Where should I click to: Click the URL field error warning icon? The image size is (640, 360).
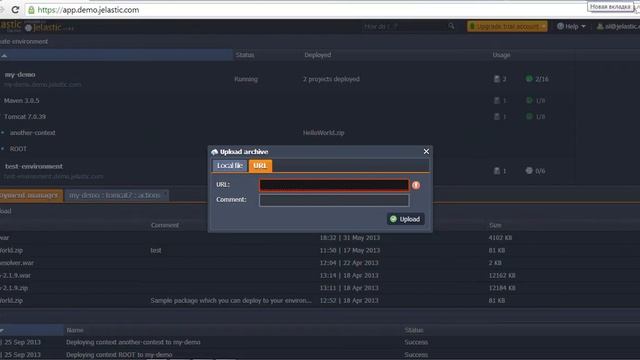(416, 185)
